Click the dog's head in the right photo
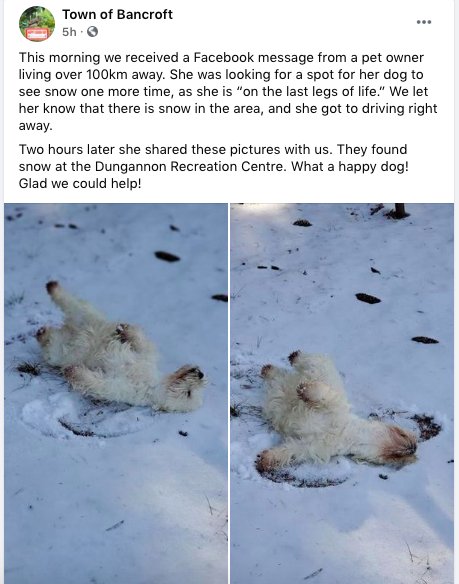This screenshot has height=584, width=459. [399, 445]
